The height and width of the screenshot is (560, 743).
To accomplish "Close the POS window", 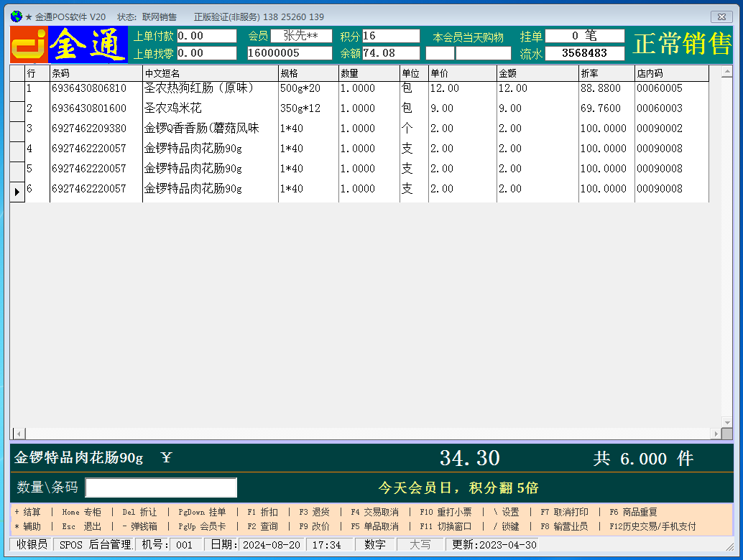I will (x=721, y=17).
